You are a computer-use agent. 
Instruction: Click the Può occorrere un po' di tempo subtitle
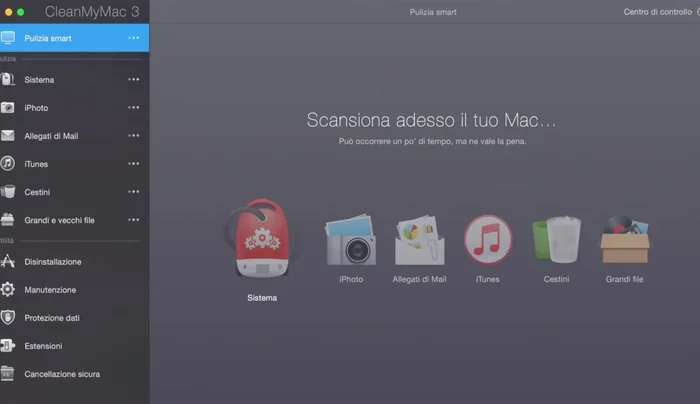[x=432, y=141]
